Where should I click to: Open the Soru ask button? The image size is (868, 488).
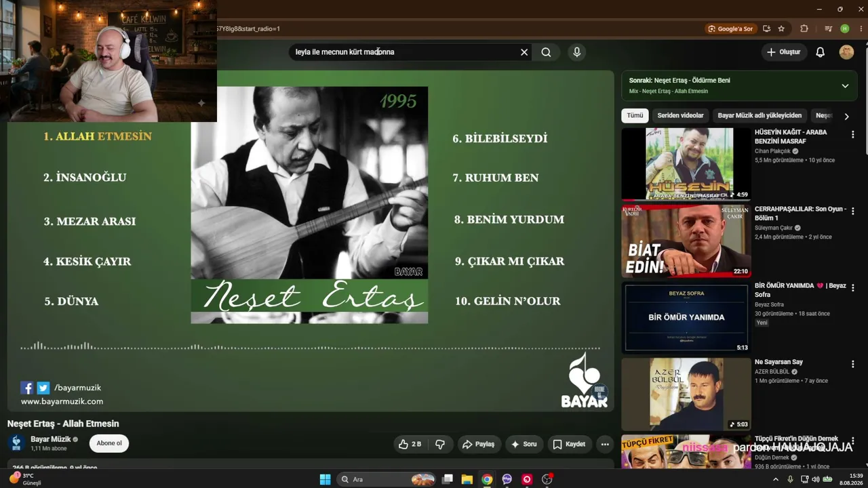click(x=524, y=444)
